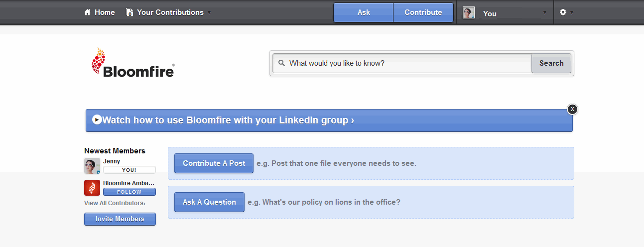This screenshot has width=644, height=247.
Task: Open the You account dropdown
Action: pos(545,13)
